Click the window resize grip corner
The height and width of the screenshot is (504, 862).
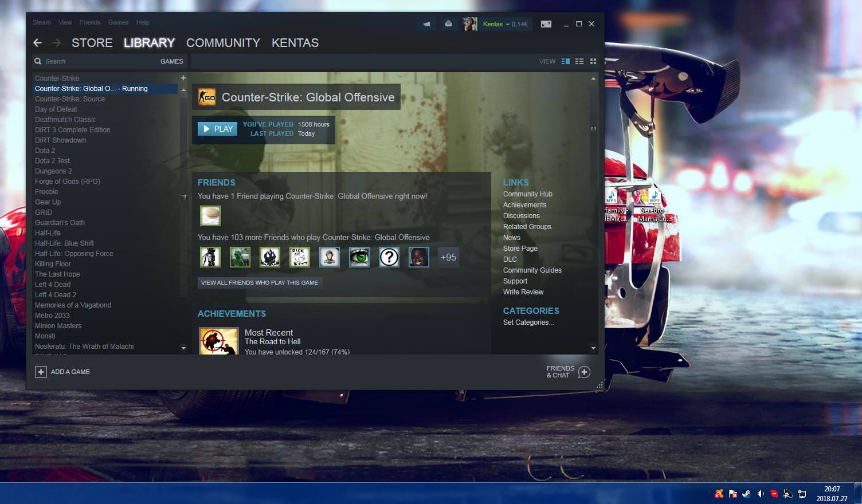pos(600,385)
